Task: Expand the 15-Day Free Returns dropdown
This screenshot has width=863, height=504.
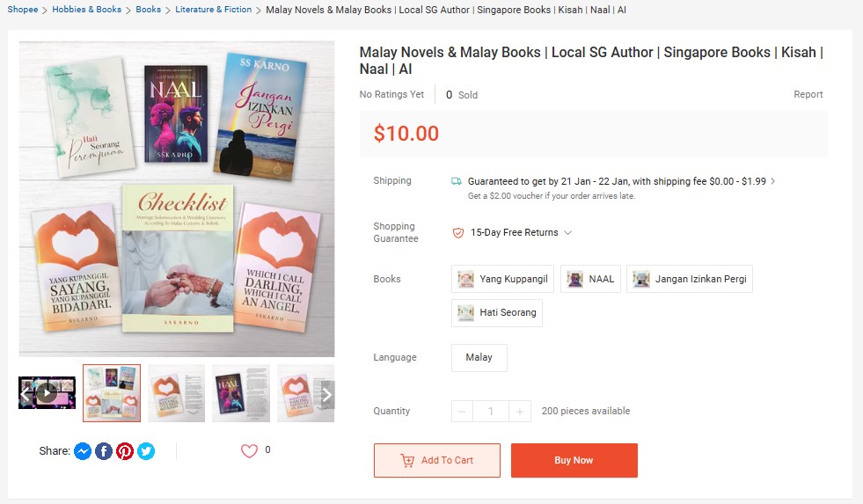Action: 568,233
